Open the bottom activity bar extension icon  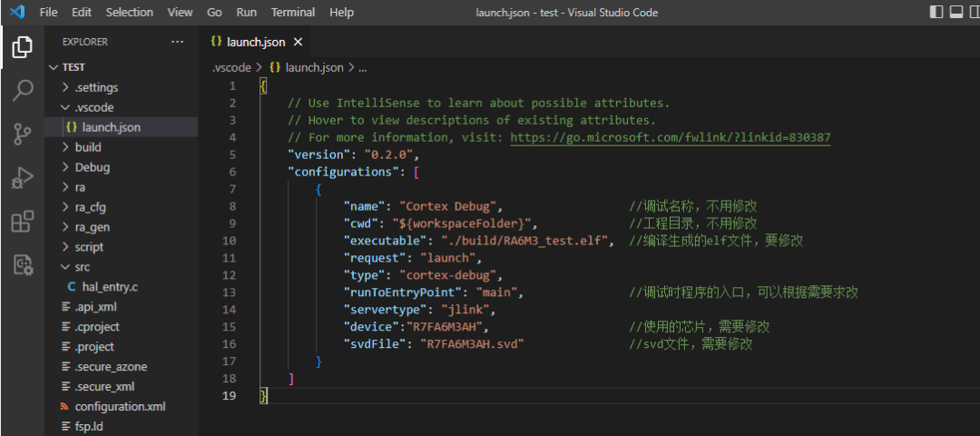click(22, 265)
